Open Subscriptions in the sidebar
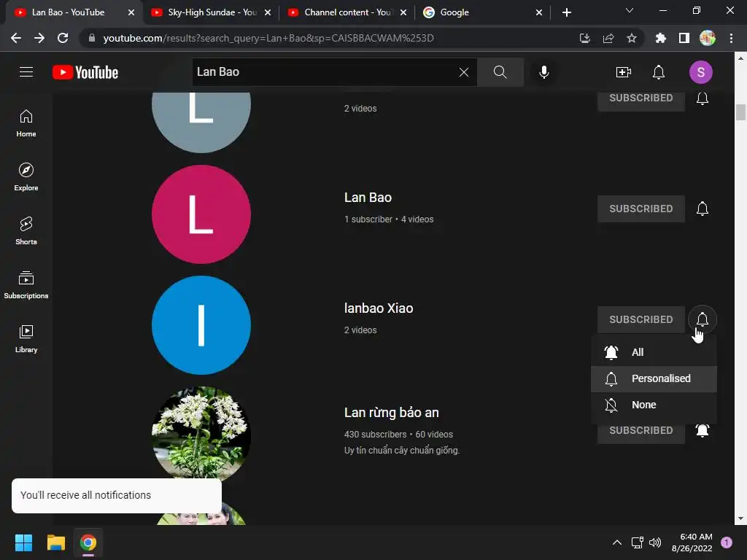747x560 pixels. coord(26,285)
